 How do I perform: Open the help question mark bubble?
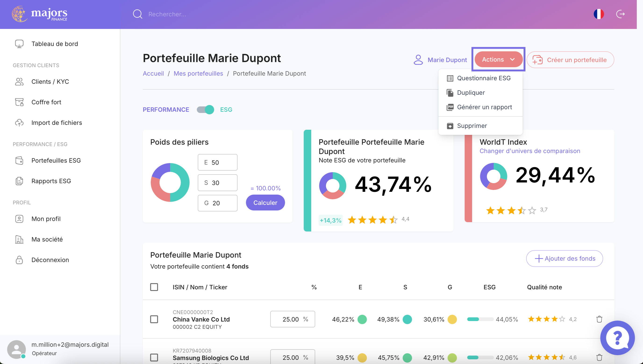coord(617,338)
